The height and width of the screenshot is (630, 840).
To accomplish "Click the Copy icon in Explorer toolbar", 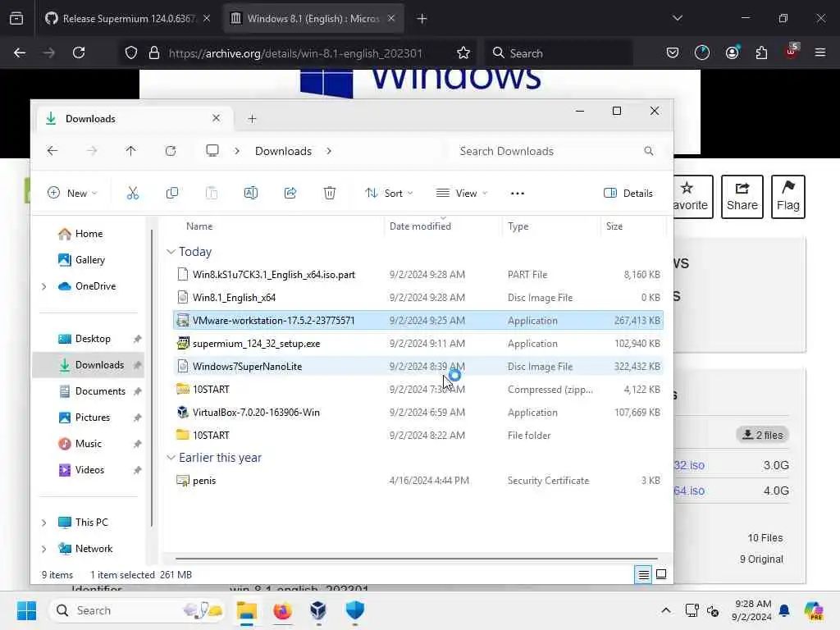I will 172,193.
